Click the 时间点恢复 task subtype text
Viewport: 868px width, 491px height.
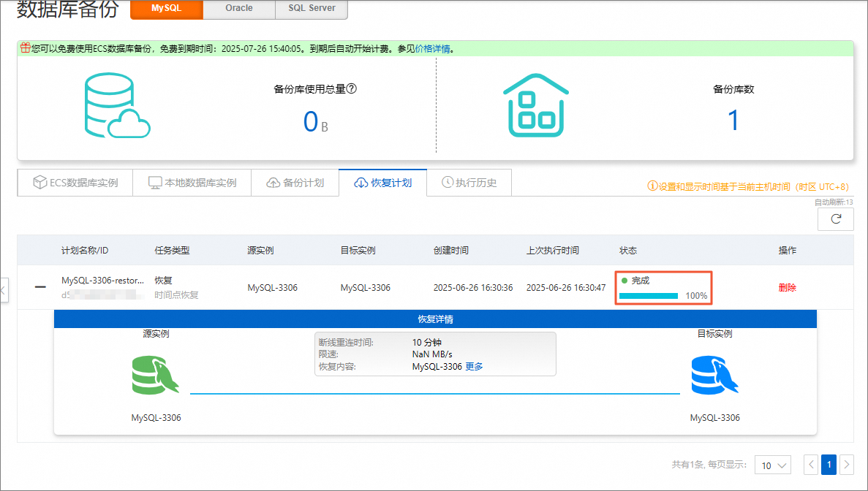point(176,294)
